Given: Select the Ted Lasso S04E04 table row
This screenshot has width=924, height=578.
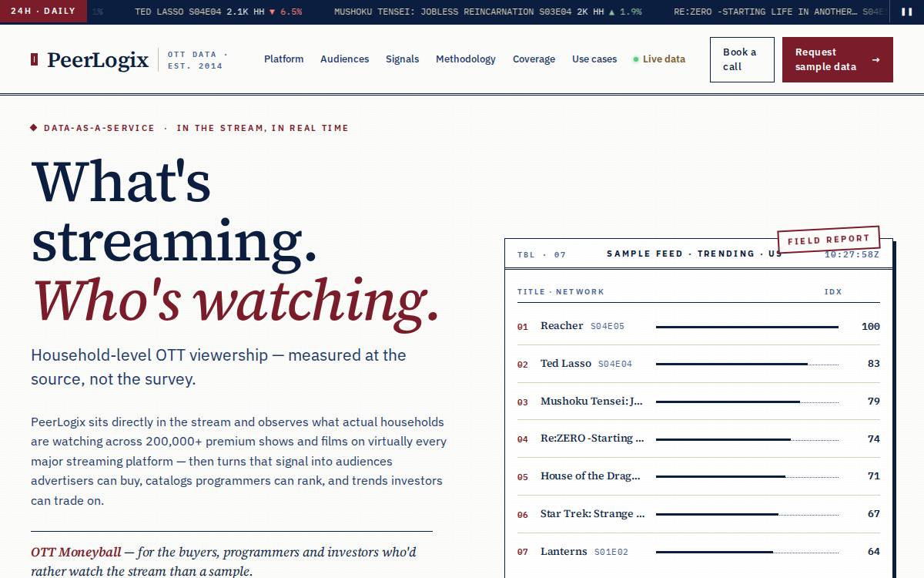Looking at the screenshot, I should (x=698, y=364).
